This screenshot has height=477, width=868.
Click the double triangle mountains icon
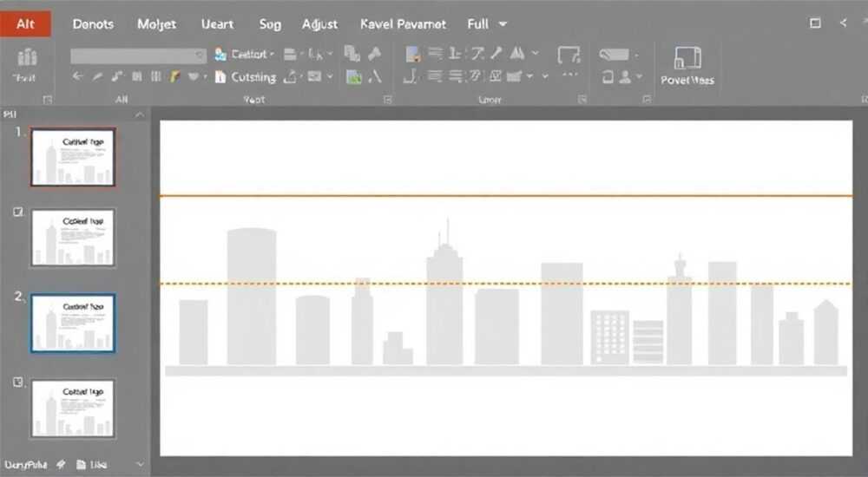[517, 53]
